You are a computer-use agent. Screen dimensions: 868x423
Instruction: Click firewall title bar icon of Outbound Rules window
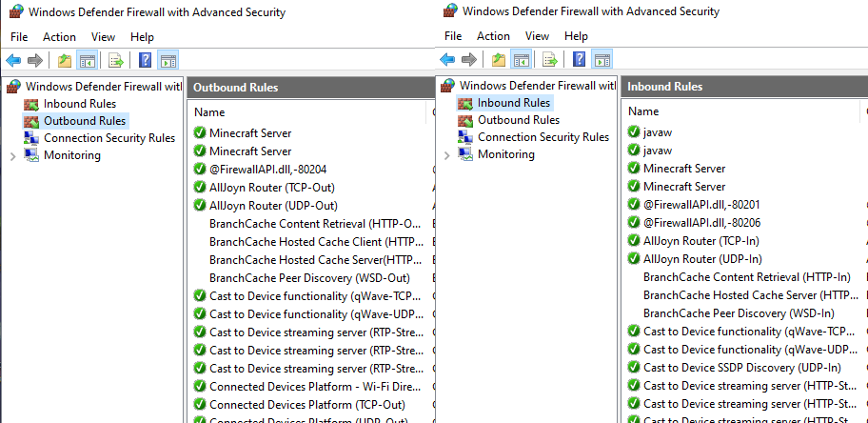16,11
